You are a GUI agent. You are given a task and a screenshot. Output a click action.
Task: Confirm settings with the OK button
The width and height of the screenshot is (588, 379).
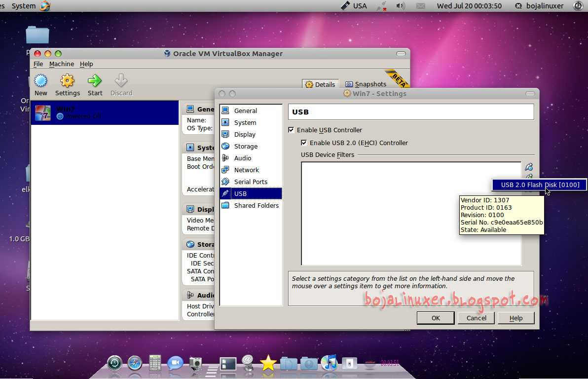tap(436, 318)
